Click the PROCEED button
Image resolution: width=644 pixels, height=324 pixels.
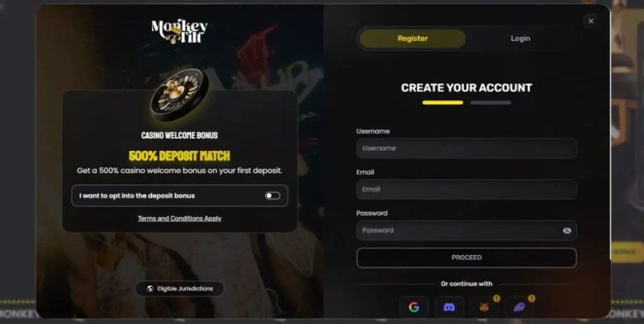coord(467,258)
